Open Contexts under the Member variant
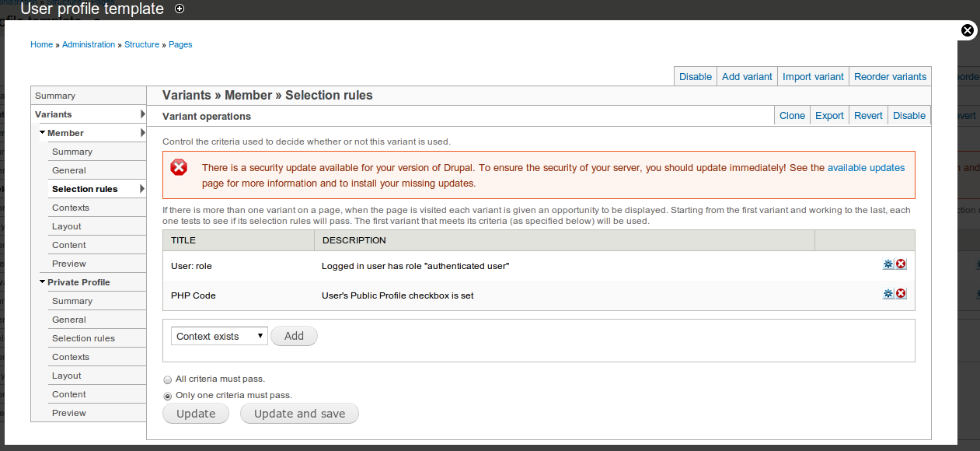The image size is (980, 451). pyautogui.click(x=71, y=208)
